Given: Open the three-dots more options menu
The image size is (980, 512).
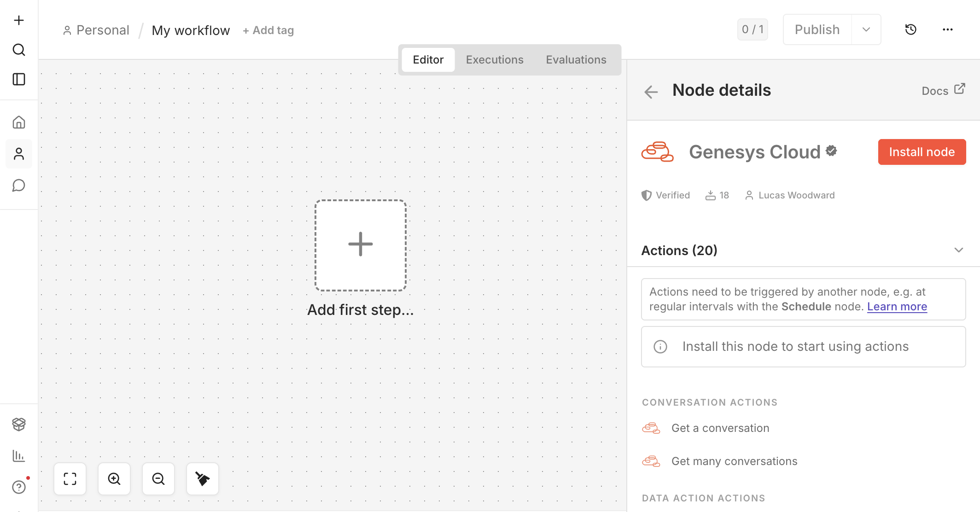Looking at the screenshot, I should coord(948,29).
